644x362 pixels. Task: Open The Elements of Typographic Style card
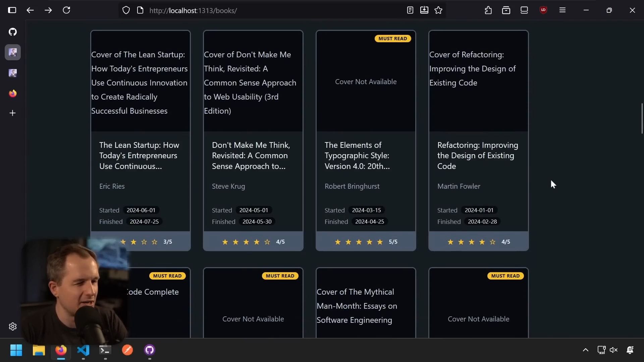click(x=357, y=156)
